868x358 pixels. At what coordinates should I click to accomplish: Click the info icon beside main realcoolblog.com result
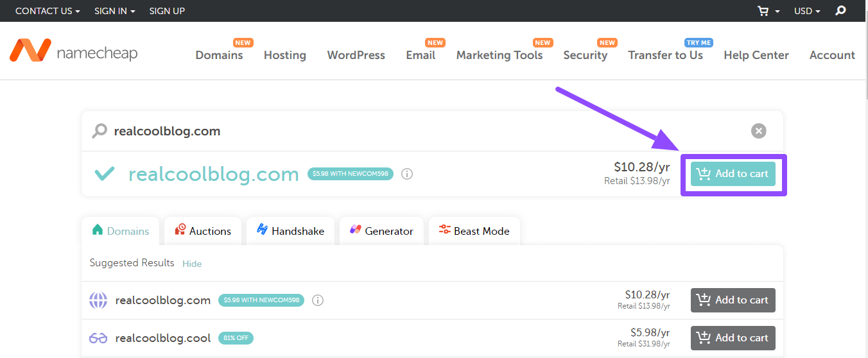pyautogui.click(x=407, y=174)
